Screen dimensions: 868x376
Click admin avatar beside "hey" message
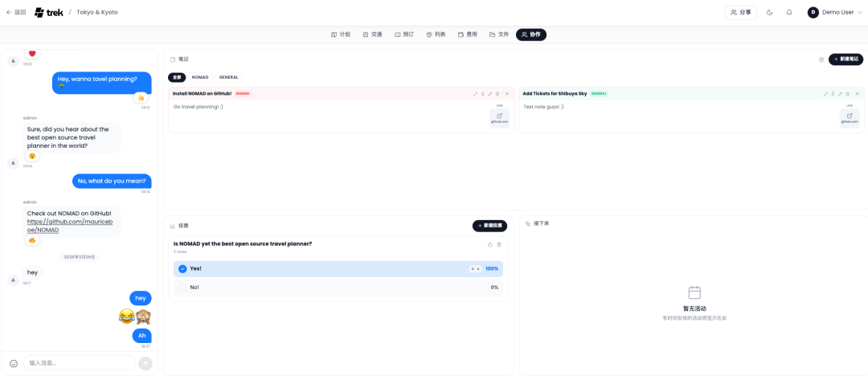(x=14, y=280)
